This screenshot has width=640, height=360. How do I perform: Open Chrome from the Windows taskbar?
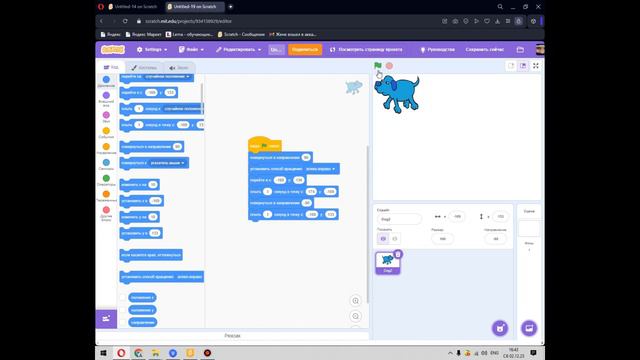click(x=138, y=353)
